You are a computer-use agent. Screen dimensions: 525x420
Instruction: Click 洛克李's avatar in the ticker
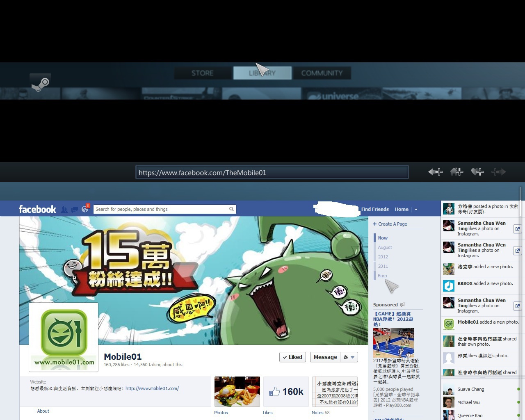coord(449,269)
